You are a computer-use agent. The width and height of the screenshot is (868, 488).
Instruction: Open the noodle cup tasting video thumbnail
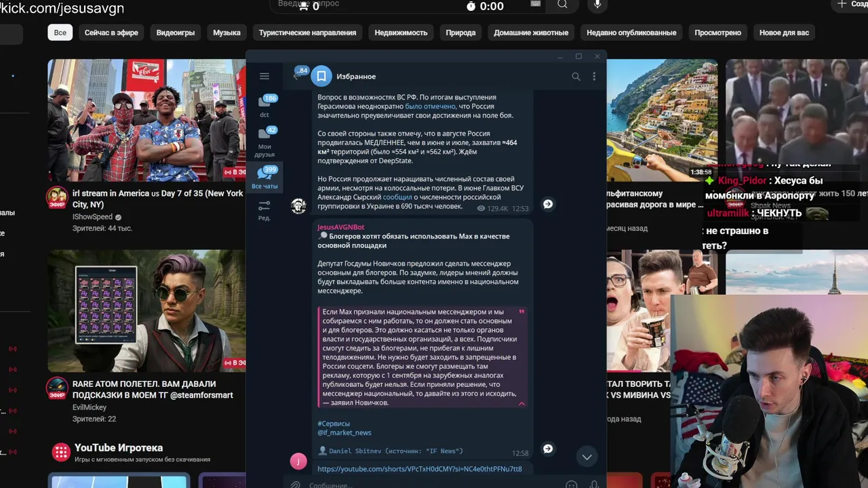(661, 311)
